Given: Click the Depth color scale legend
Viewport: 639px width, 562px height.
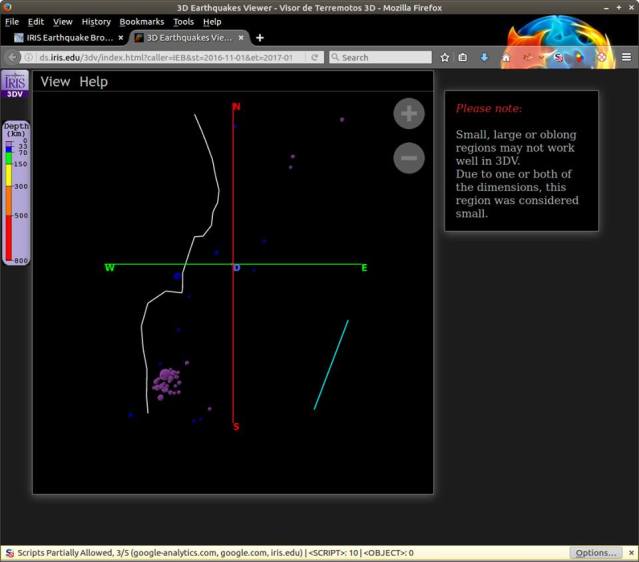Looking at the screenshot, I should tap(15, 193).
